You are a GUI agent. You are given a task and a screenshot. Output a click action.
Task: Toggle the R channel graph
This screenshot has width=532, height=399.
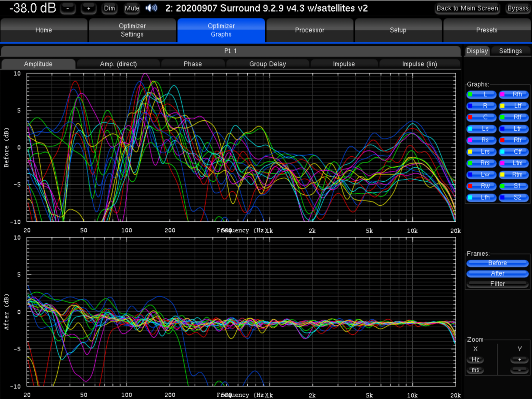[481, 106]
